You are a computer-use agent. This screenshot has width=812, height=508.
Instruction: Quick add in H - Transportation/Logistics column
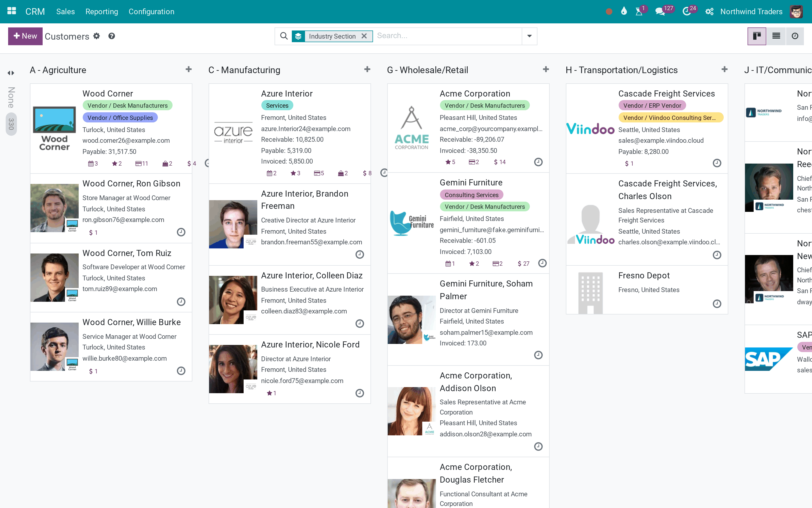point(724,70)
